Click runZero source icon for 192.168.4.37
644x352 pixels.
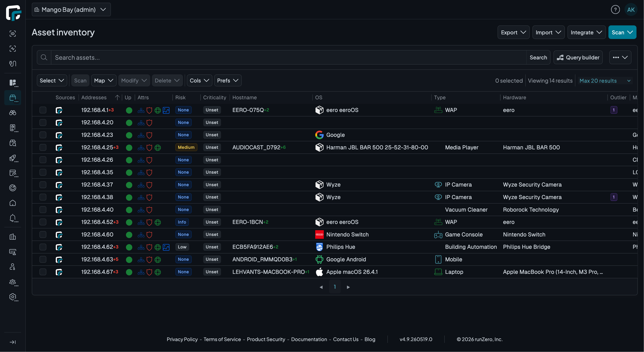(x=59, y=185)
